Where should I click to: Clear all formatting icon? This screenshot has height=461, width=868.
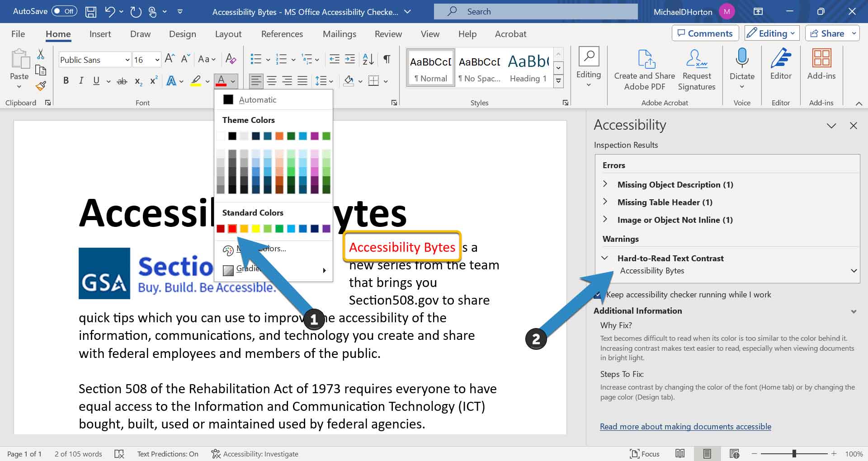pyautogui.click(x=231, y=59)
